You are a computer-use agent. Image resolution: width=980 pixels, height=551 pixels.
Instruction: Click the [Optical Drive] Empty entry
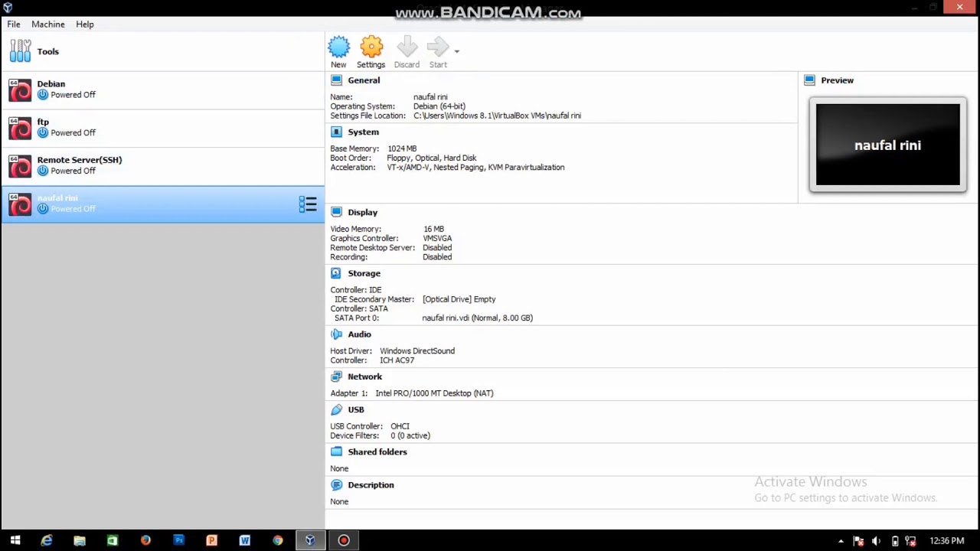point(459,299)
